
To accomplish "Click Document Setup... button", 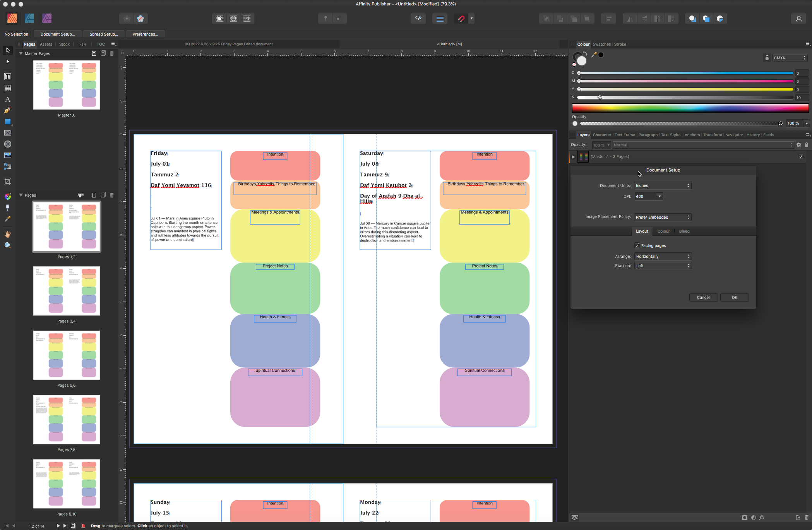I will [58, 34].
